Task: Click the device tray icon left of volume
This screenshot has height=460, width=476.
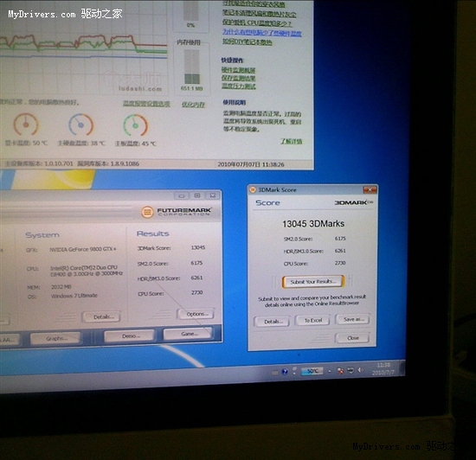Action: 351,370
